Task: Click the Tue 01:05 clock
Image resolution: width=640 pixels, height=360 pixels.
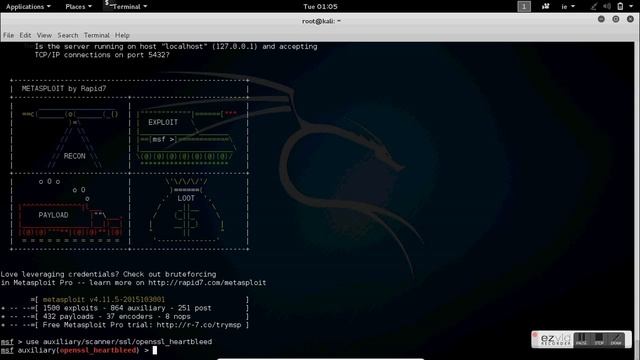Action: tap(320, 7)
